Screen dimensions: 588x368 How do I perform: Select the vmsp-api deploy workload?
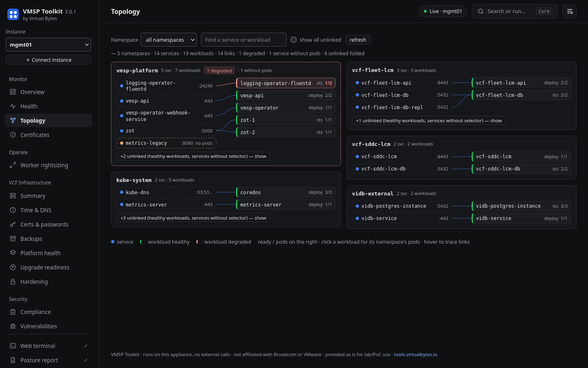click(x=286, y=95)
